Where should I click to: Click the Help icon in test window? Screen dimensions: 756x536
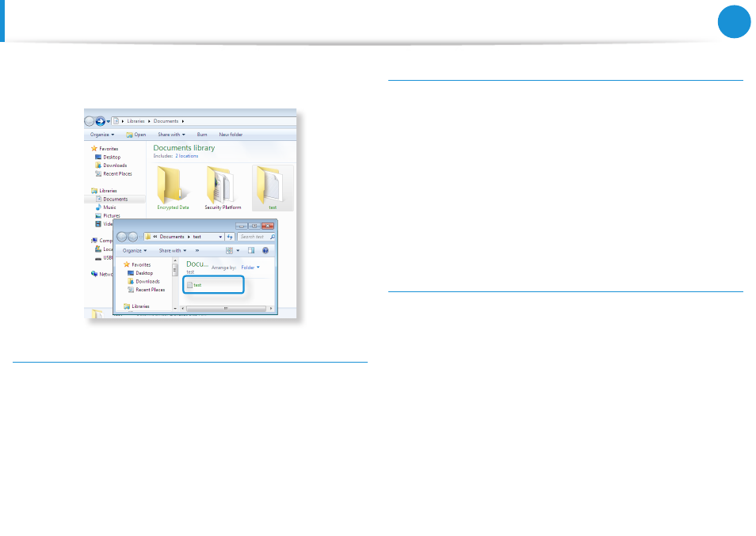(265, 251)
